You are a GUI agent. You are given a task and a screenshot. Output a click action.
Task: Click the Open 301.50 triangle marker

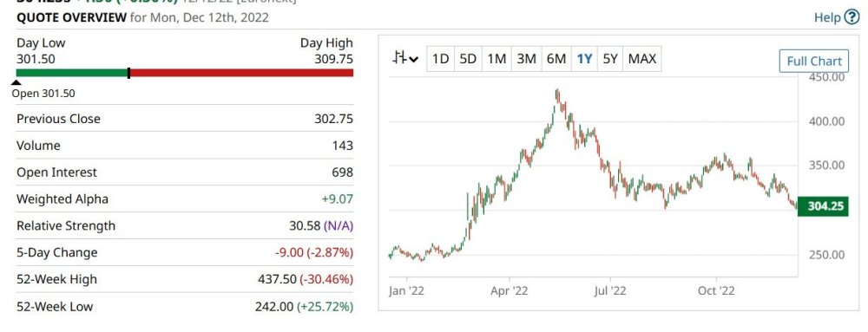click(16, 82)
